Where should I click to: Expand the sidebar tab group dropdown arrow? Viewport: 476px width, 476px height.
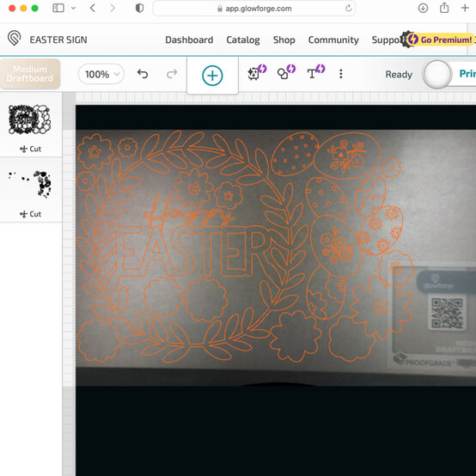tap(73, 9)
